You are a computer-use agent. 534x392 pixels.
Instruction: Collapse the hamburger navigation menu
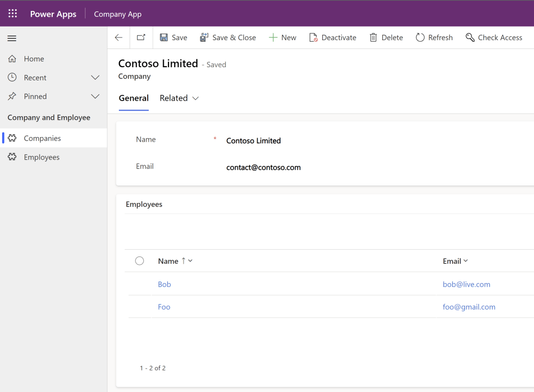tap(12, 38)
